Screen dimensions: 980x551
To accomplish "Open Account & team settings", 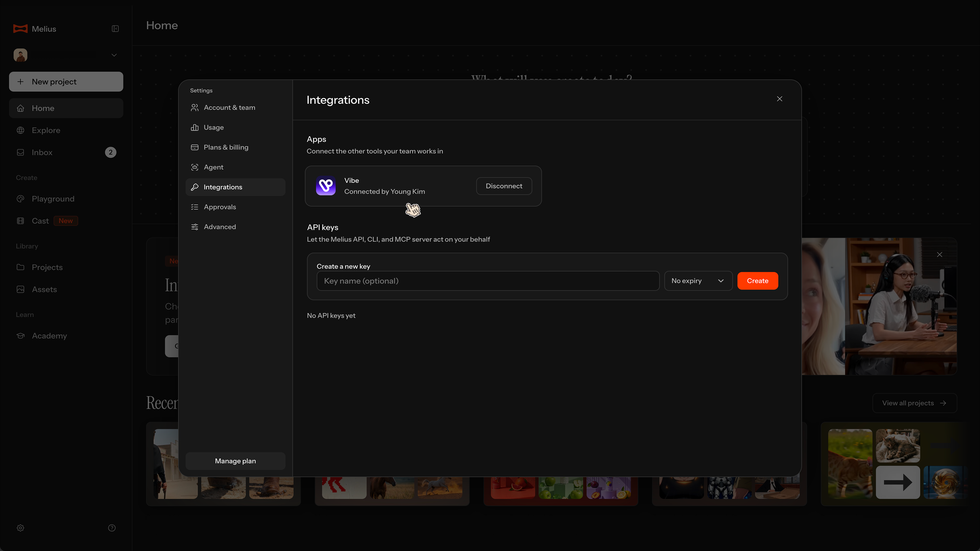I will pyautogui.click(x=236, y=108).
